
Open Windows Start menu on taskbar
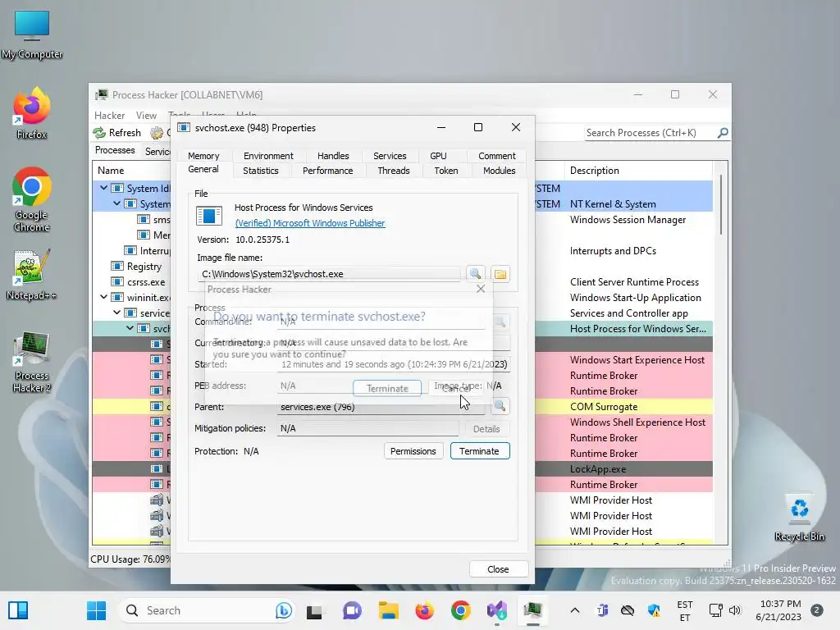[x=97, y=610]
